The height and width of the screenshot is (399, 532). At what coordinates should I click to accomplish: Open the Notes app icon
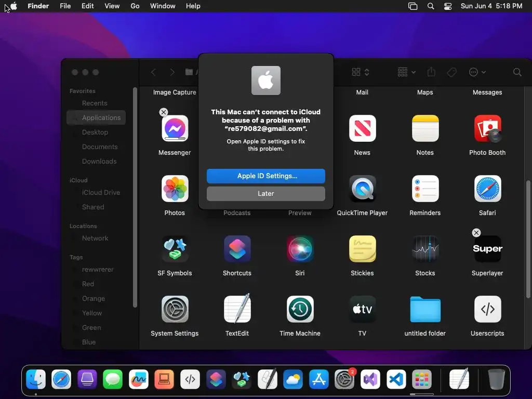coord(425,128)
